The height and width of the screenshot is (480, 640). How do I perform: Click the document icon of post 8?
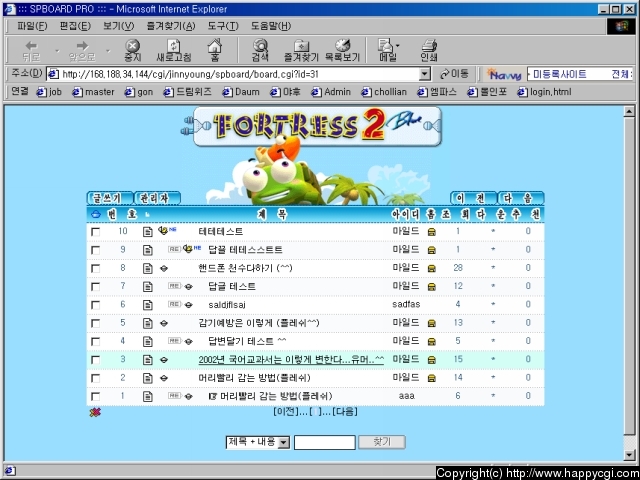coord(148,269)
